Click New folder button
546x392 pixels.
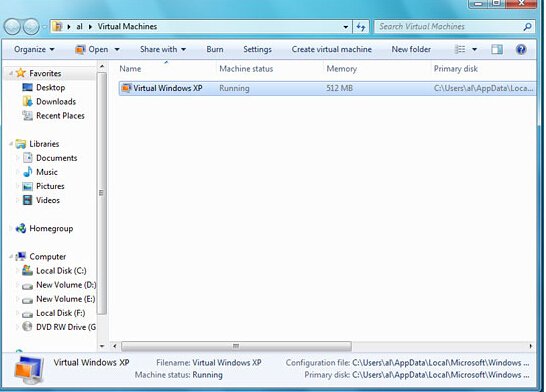[x=411, y=49]
